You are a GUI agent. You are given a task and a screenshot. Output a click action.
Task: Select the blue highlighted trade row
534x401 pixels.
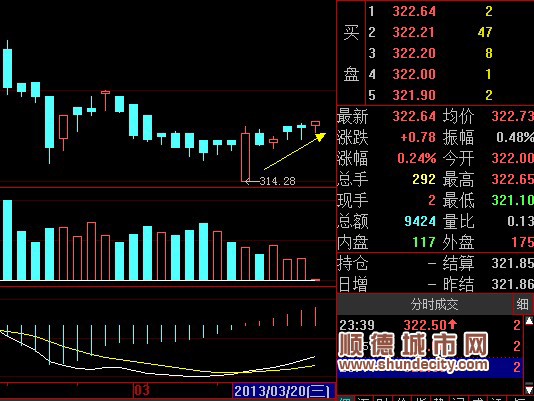point(430,367)
